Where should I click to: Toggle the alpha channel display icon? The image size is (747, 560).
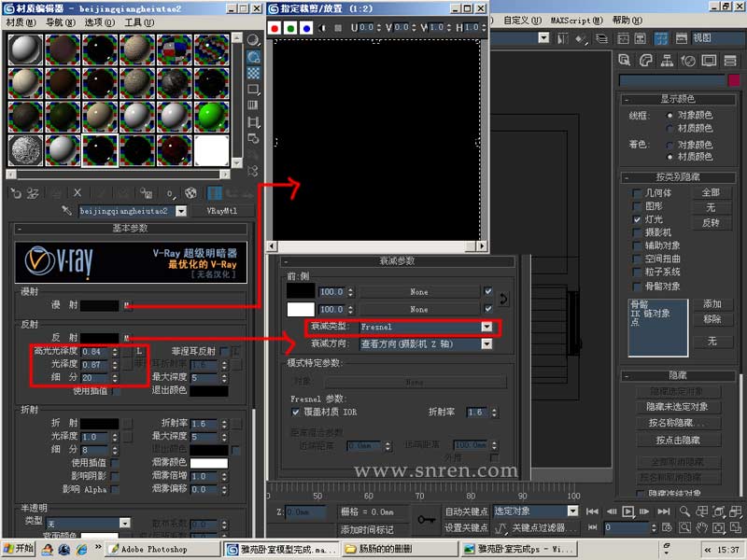click(322, 28)
